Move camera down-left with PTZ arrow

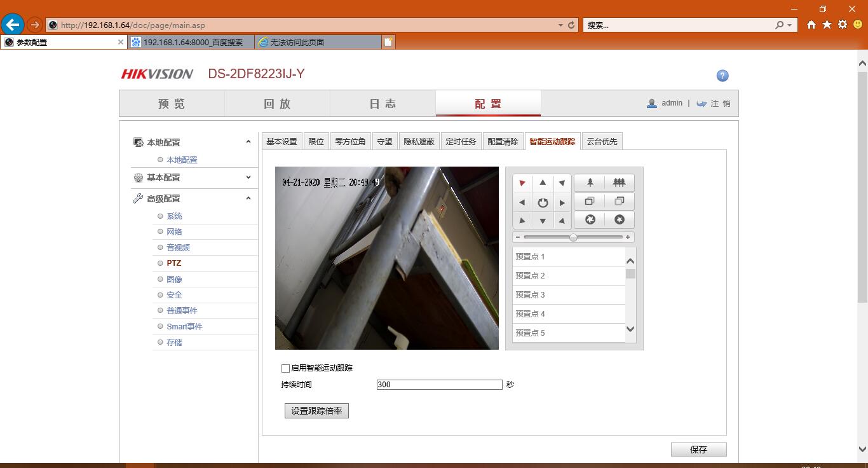click(x=522, y=221)
